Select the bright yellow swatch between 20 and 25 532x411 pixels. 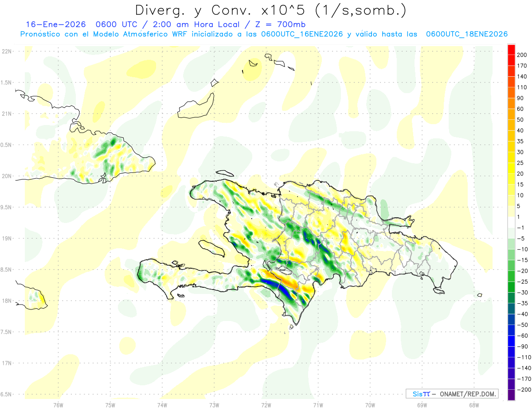511,168
